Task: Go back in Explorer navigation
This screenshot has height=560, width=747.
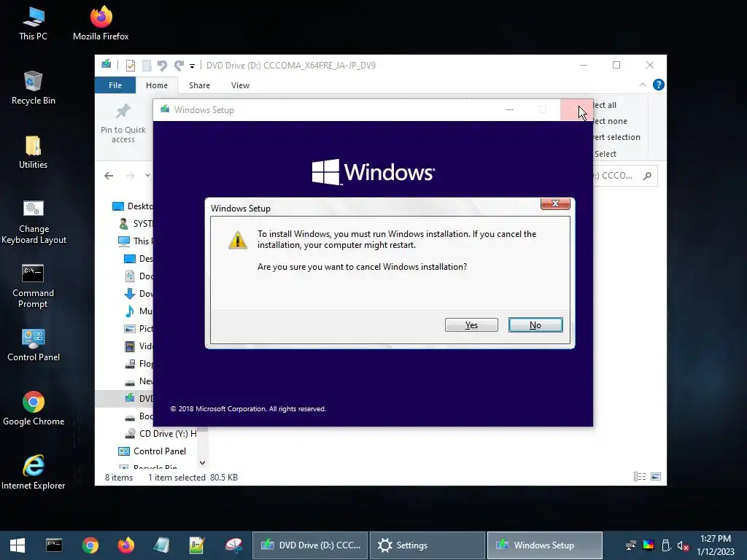Action: click(109, 176)
